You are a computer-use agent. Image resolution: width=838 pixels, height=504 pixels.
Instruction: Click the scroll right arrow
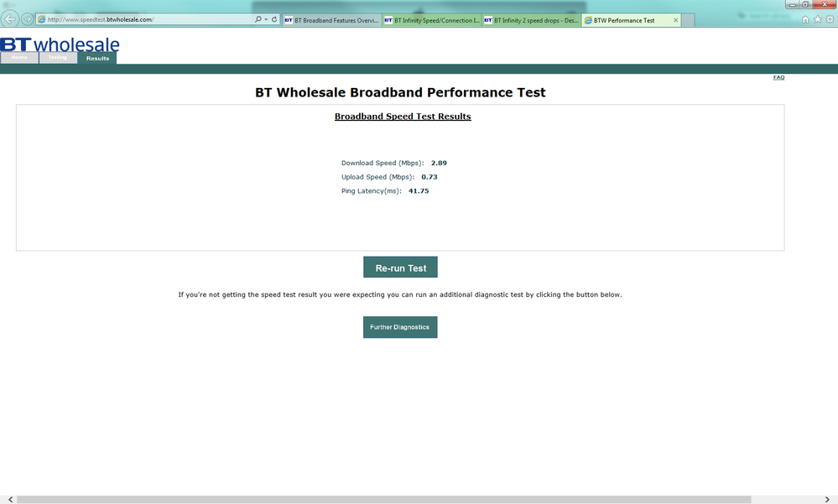[827, 499]
